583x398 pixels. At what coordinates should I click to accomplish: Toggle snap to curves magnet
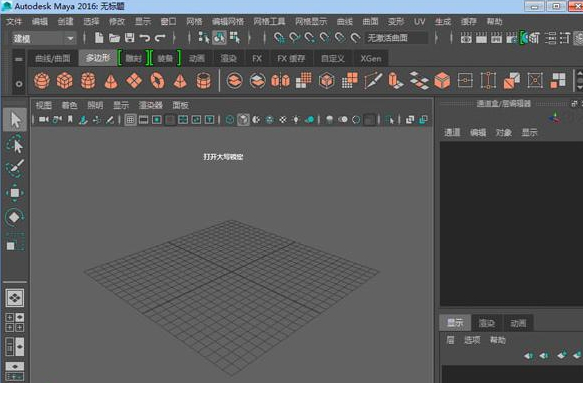click(294, 38)
